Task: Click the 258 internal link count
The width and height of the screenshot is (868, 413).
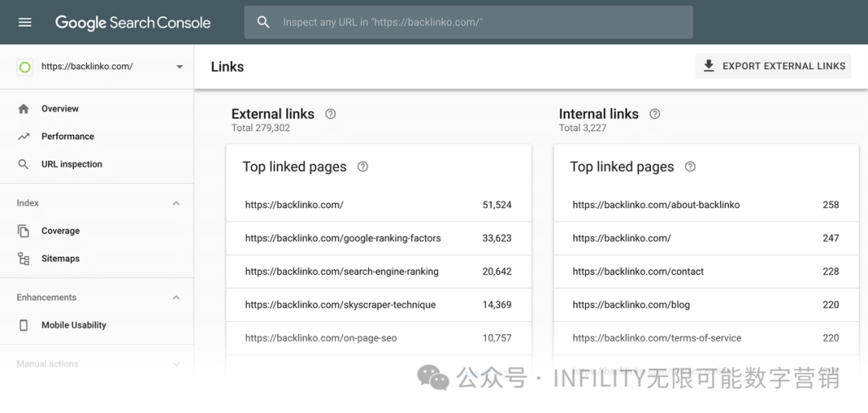Action: coord(831,205)
